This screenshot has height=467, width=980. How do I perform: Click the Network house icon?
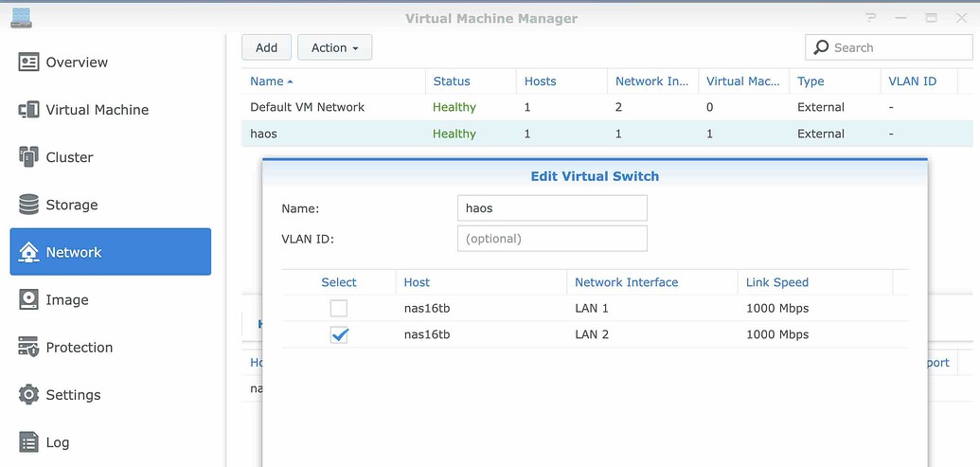click(28, 252)
